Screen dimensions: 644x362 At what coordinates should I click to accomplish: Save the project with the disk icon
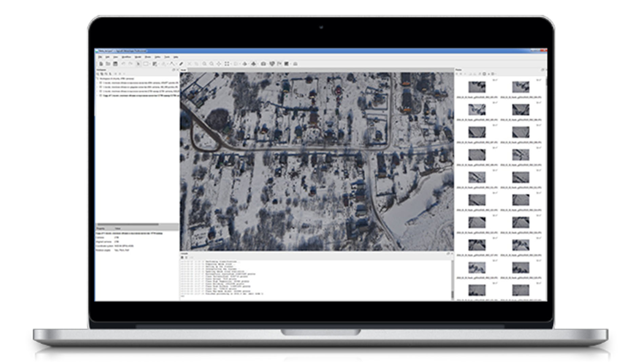pyautogui.click(x=116, y=64)
